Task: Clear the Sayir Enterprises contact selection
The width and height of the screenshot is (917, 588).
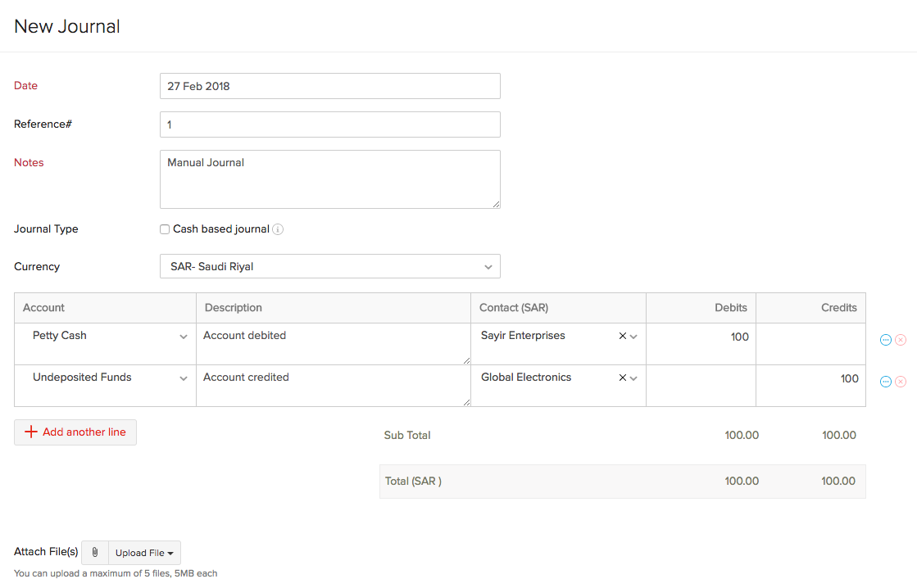Action: (x=622, y=336)
